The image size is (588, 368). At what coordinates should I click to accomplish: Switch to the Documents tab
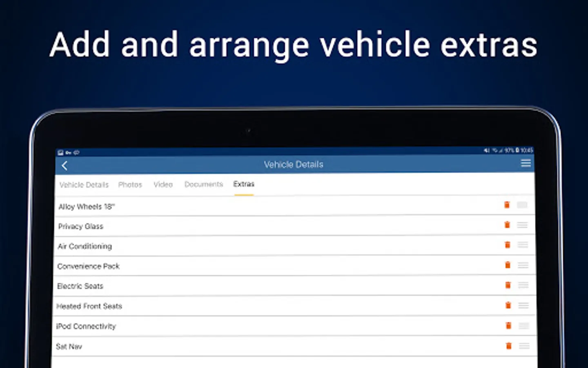click(x=204, y=184)
